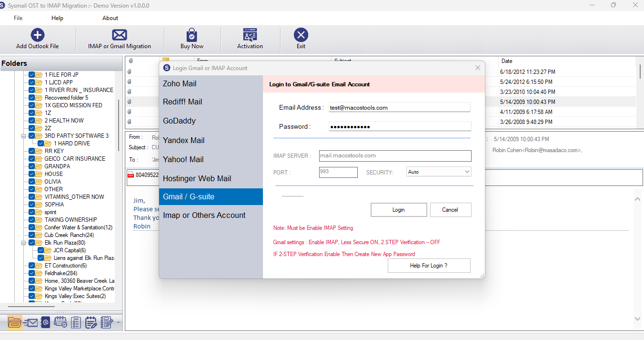Open the Help menu
The width and height of the screenshot is (644, 340).
tap(57, 18)
